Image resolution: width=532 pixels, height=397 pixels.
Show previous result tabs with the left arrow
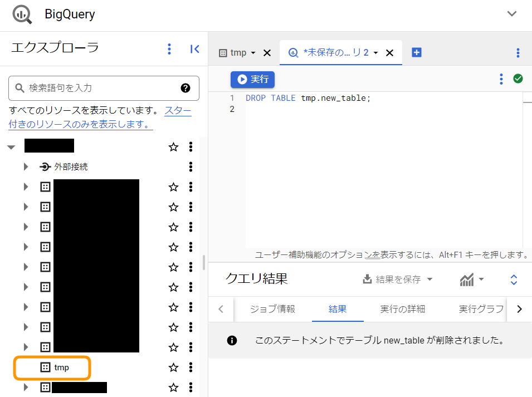pos(221,309)
